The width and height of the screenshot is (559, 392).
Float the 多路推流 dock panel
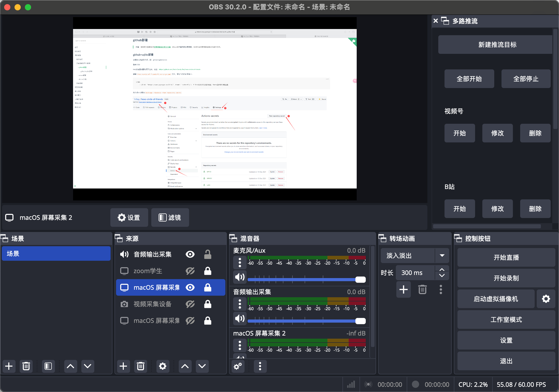445,21
